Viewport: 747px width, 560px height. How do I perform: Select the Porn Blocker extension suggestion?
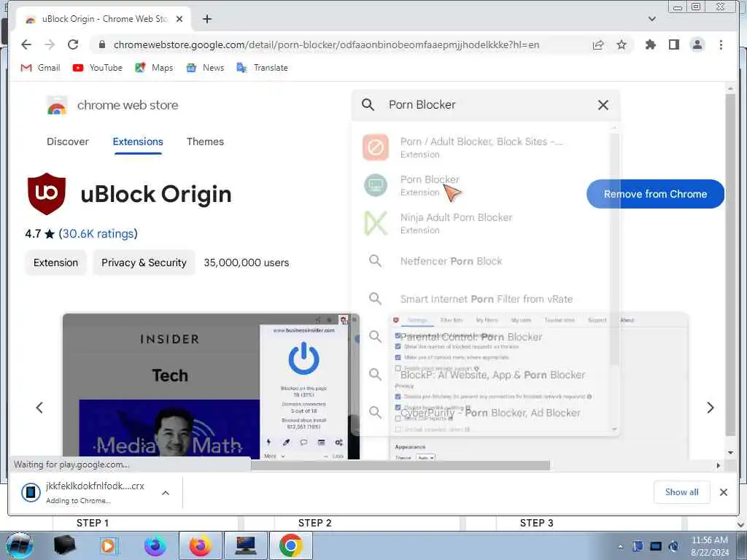tap(481, 186)
